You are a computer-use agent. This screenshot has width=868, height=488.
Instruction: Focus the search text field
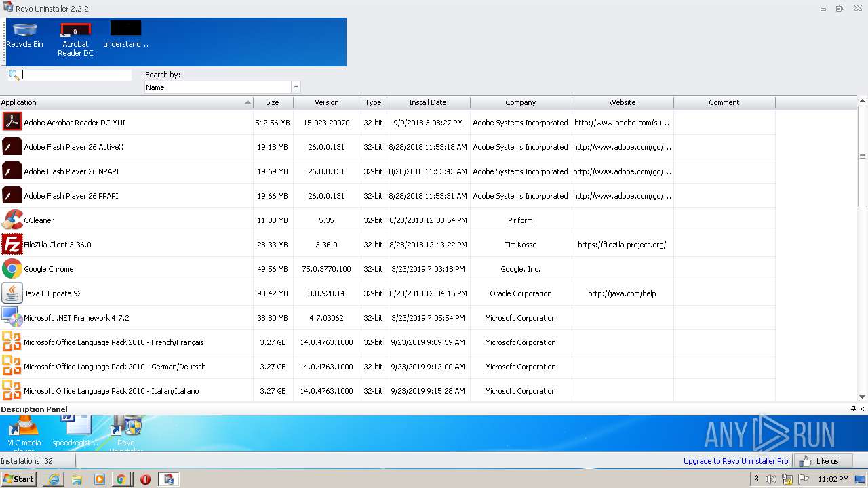[x=77, y=75]
